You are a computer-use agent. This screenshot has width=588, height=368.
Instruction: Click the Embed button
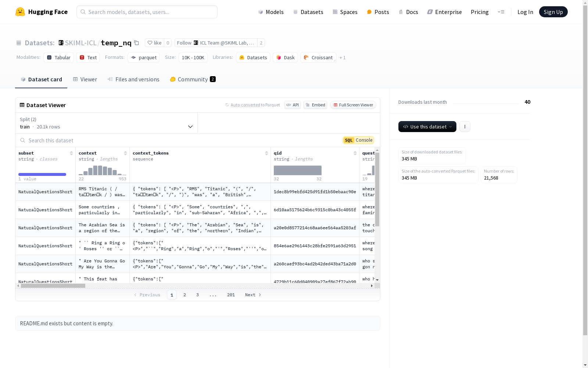[315, 105]
